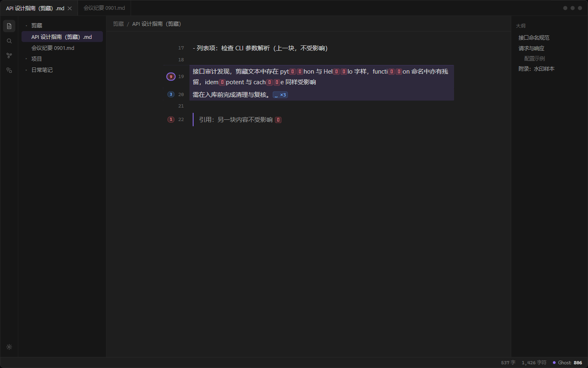Viewport: 588px width, 368px height.
Task: Click the quote text 引用：另一块内容不受影响
Action: [x=236, y=120]
